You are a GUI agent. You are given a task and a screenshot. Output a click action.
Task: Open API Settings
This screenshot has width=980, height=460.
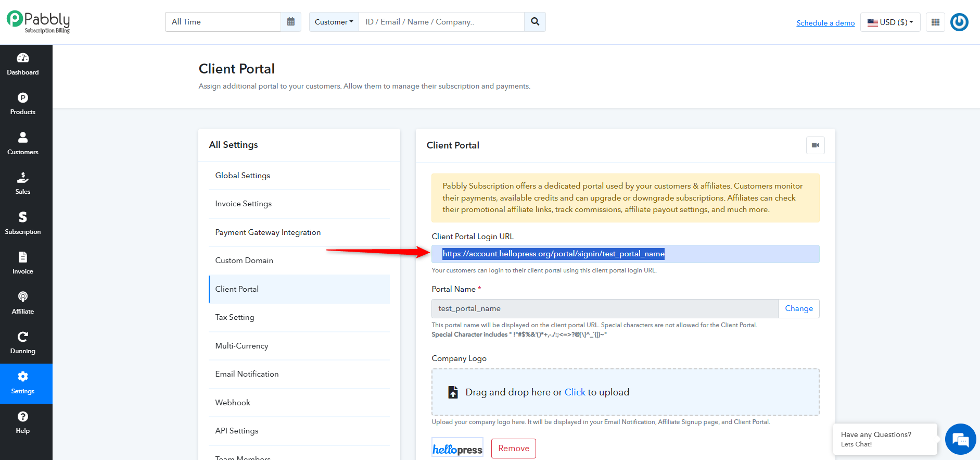[x=299, y=431]
